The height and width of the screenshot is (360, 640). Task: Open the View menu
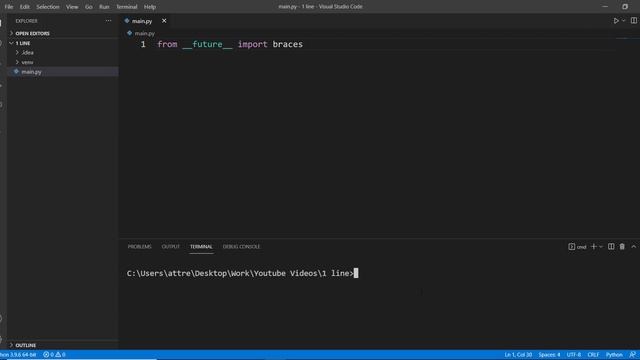click(x=72, y=7)
